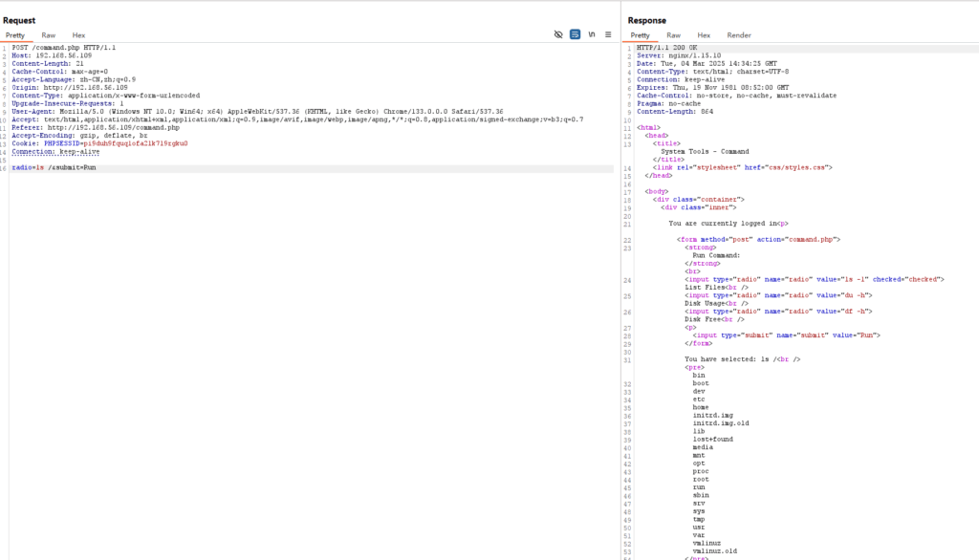Click the Date: Tue, 04 Mar 2025 line
Viewport: 979px width, 560px height.
click(707, 64)
